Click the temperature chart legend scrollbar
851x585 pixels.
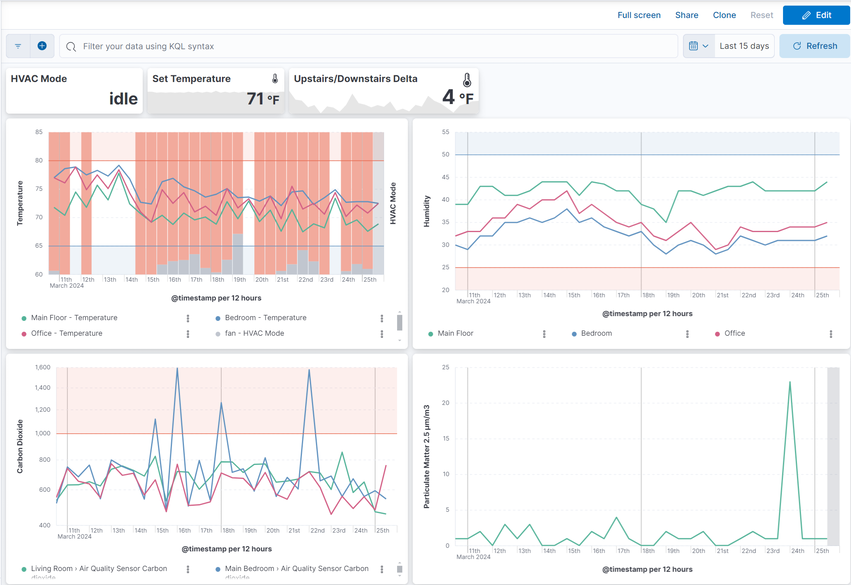[x=399, y=322]
